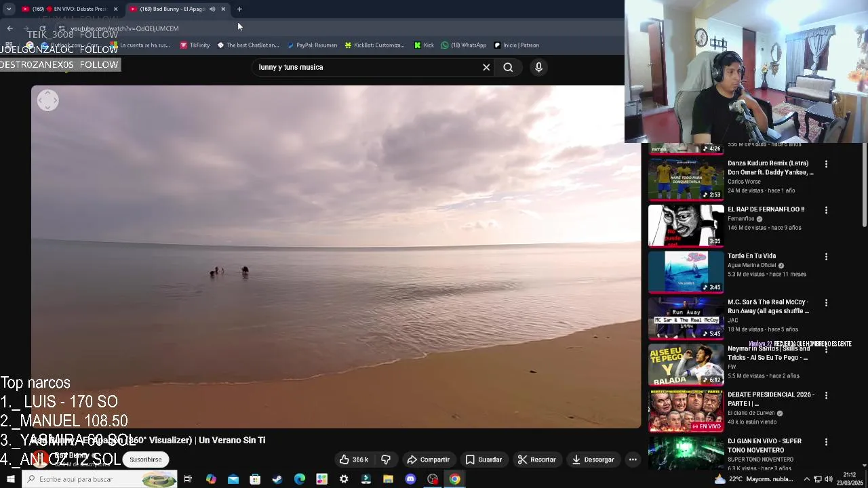Switch to 'EN VIVO: Debate' browser tab
This screenshot has height=488, width=868.
68,9
